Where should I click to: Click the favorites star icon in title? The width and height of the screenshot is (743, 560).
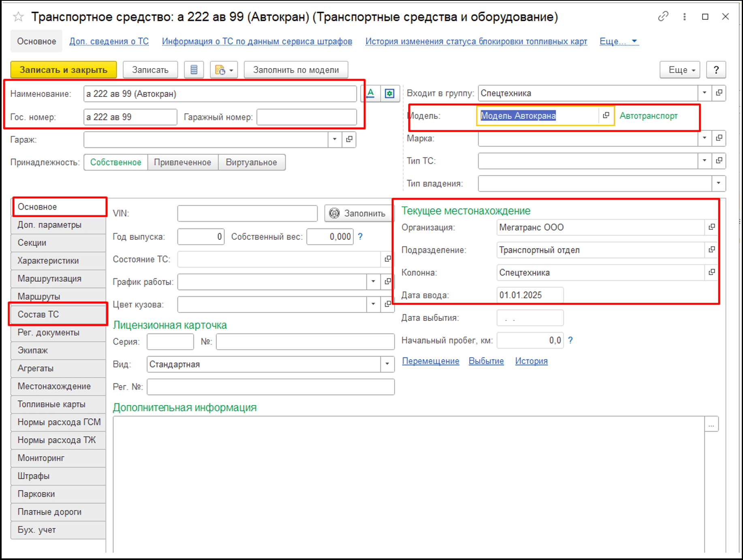[x=18, y=17]
